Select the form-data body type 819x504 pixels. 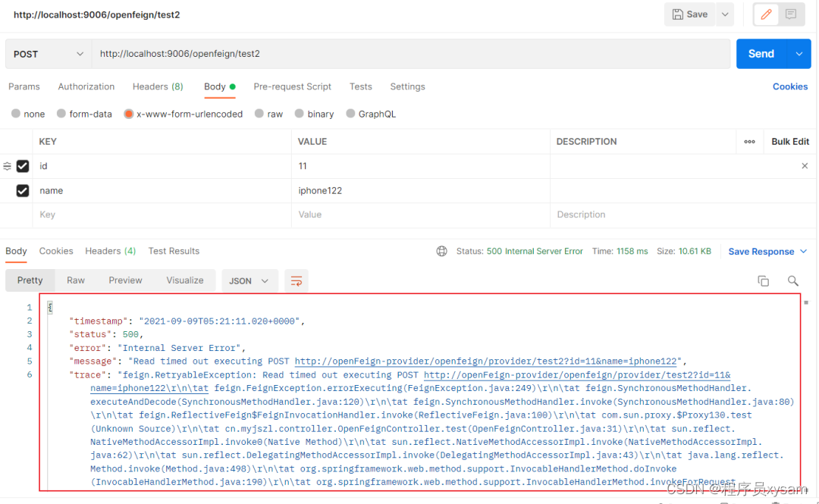tap(61, 114)
